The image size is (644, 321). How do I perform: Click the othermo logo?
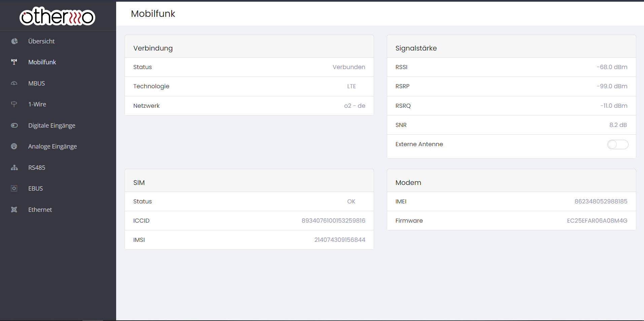tap(57, 16)
